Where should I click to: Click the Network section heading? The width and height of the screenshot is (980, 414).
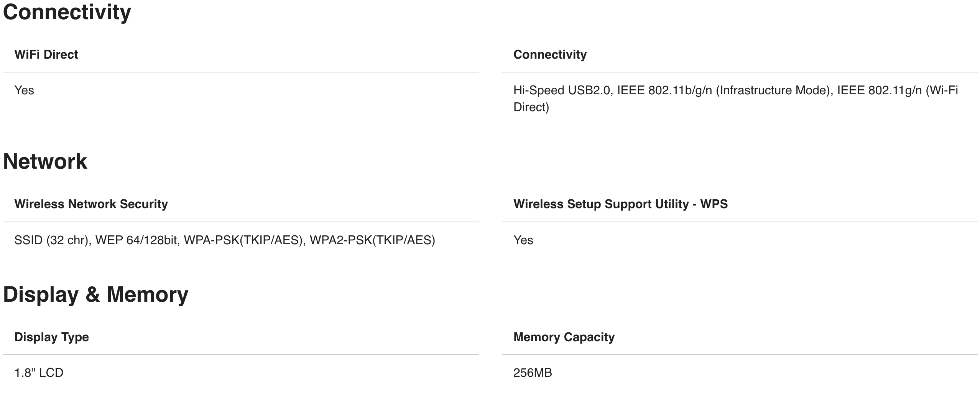[x=45, y=161]
